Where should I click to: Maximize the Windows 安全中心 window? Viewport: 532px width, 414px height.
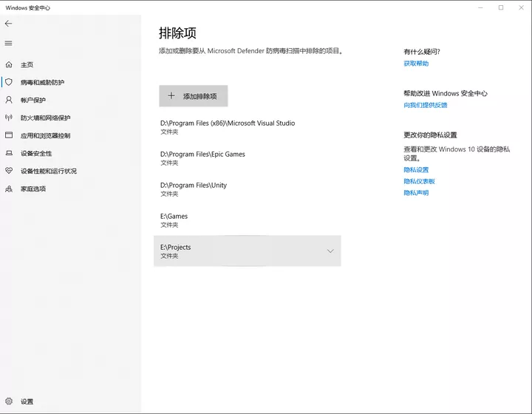point(501,7)
